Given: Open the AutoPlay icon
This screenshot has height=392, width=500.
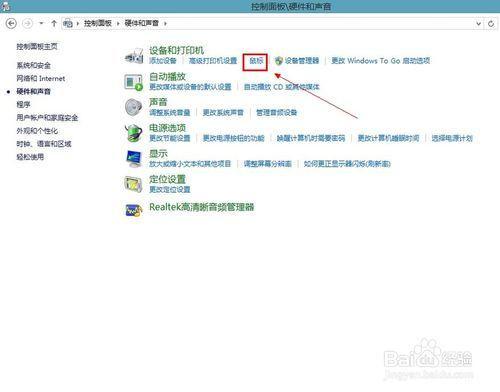Looking at the screenshot, I should [x=134, y=82].
